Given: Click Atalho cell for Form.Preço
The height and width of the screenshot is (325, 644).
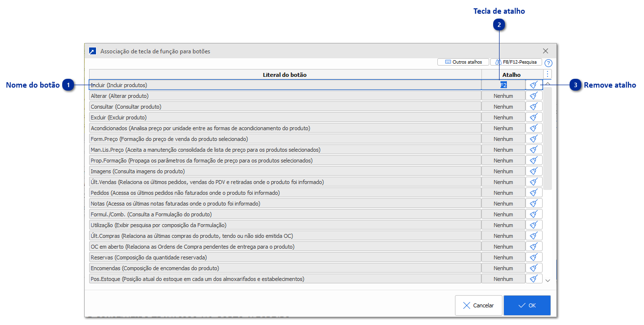Looking at the screenshot, I should coord(503,139).
